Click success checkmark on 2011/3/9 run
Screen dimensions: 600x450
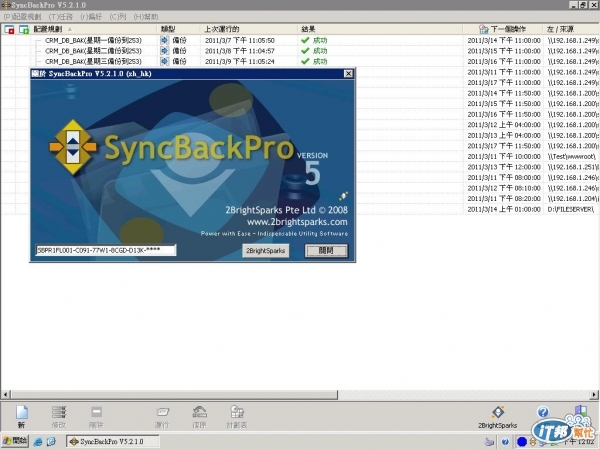click(x=305, y=61)
